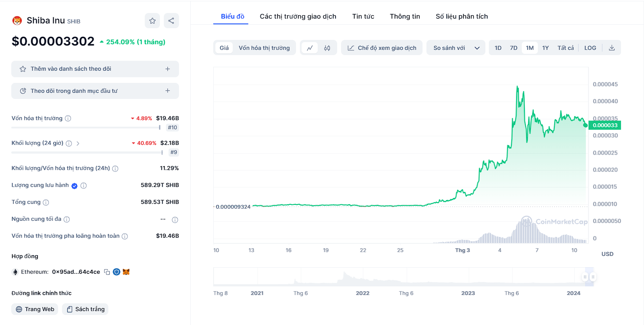Open the 'Tin tức' tab
The width and height of the screenshot is (644, 325).
[x=363, y=16]
